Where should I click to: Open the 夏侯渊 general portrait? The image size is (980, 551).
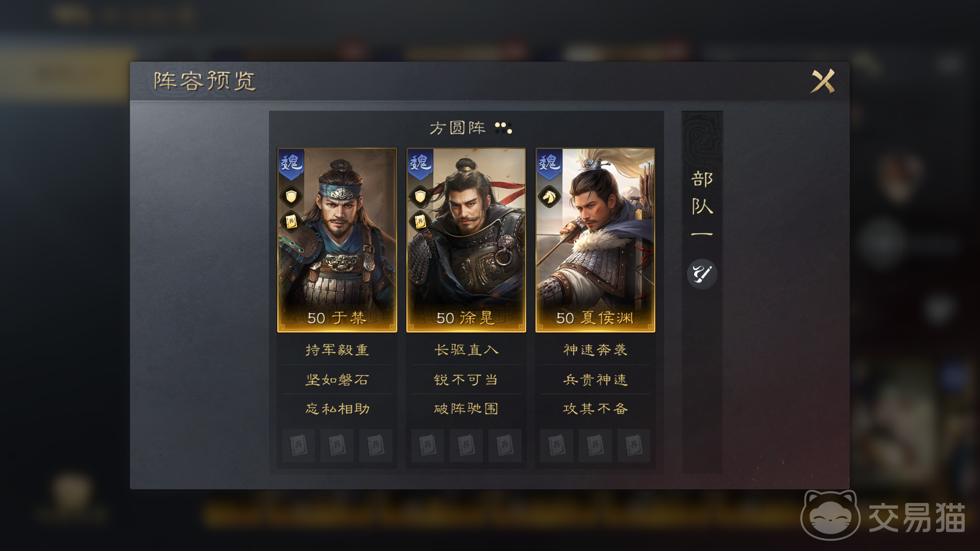point(595,240)
